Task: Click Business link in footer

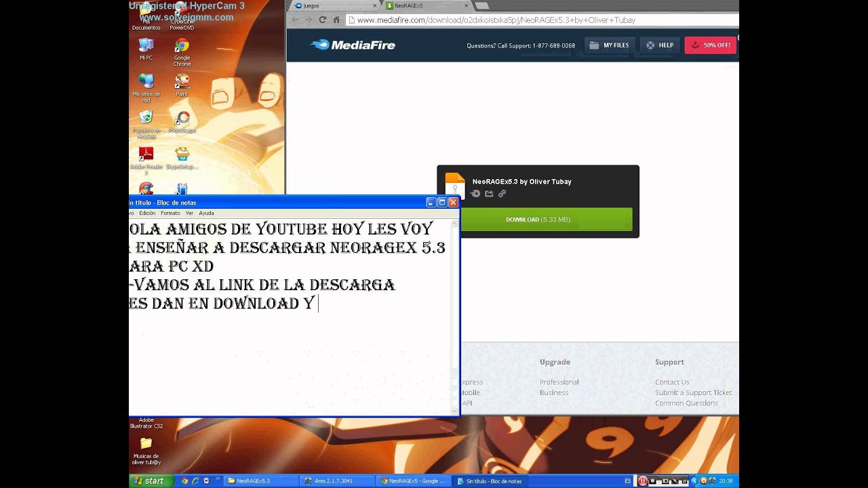Action: coord(554,392)
